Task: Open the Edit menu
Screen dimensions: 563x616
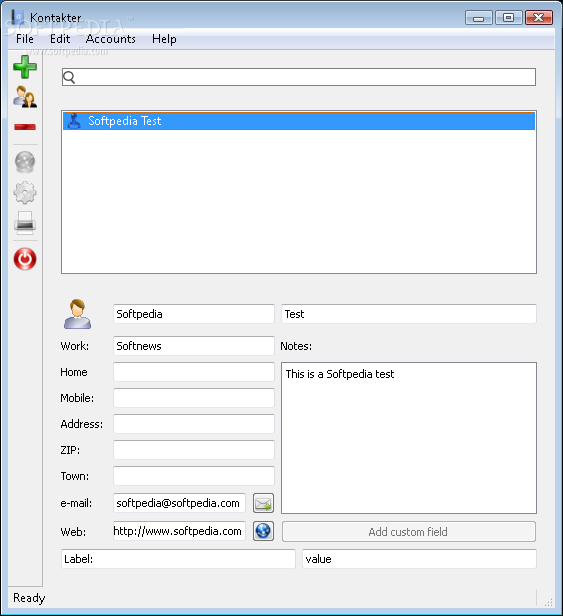Action: pos(60,39)
